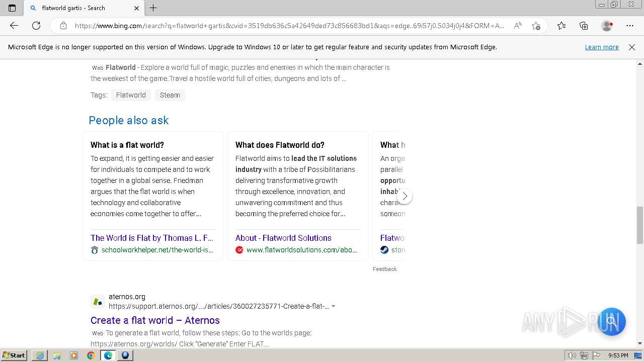Click the volume tray icon
Screen dimensions: 644x362
click(572, 355)
